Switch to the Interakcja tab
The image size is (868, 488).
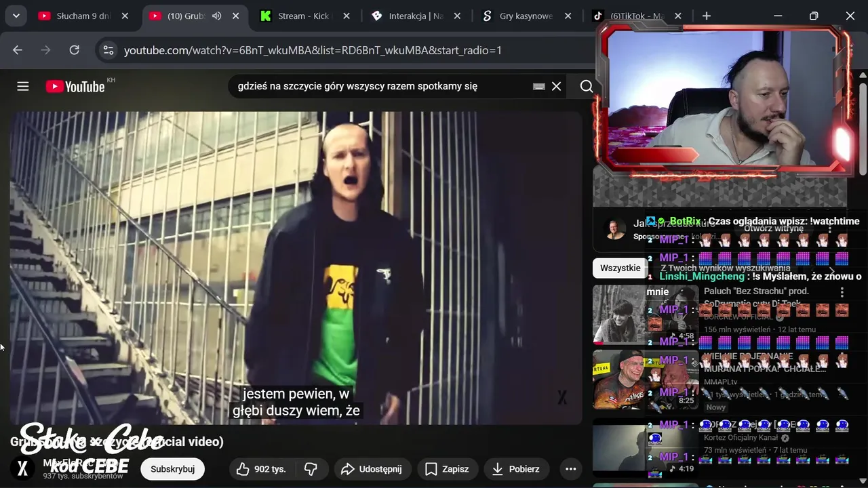tap(415, 16)
